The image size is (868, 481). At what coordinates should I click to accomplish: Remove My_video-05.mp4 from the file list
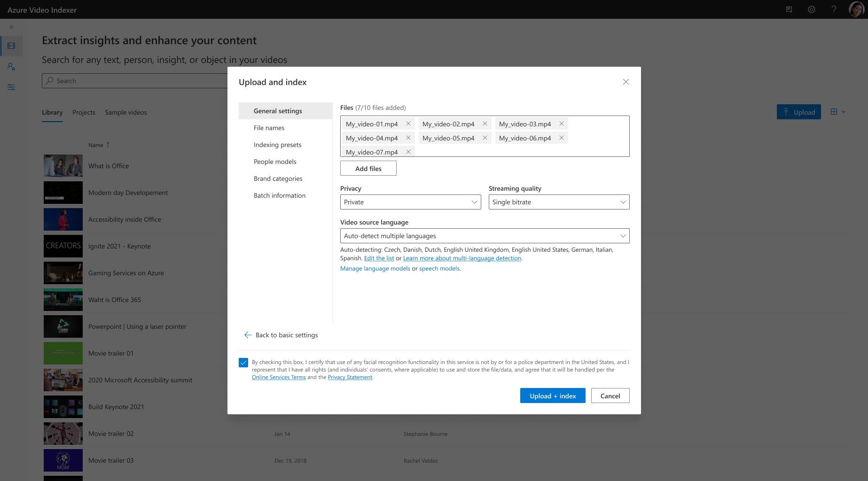click(485, 138)
